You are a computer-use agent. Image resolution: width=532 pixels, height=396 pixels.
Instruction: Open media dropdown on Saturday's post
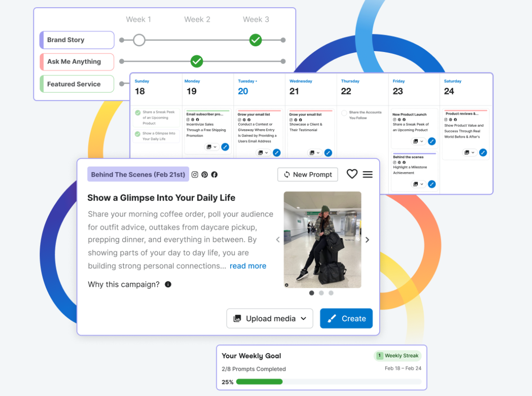click(x=469, y=153)
